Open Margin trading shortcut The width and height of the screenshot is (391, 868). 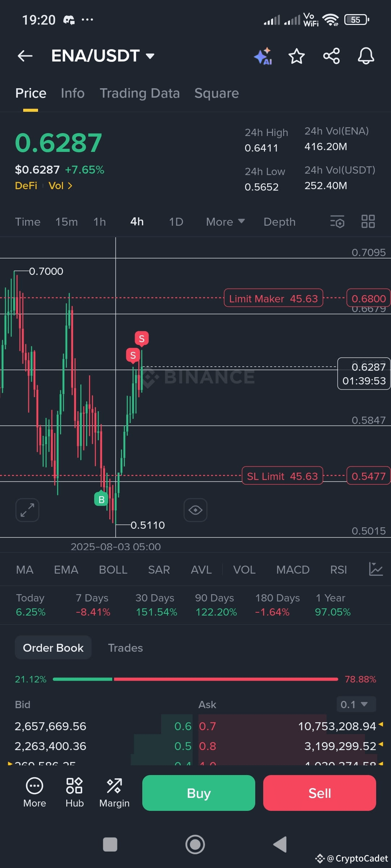[x=114, y=792]
